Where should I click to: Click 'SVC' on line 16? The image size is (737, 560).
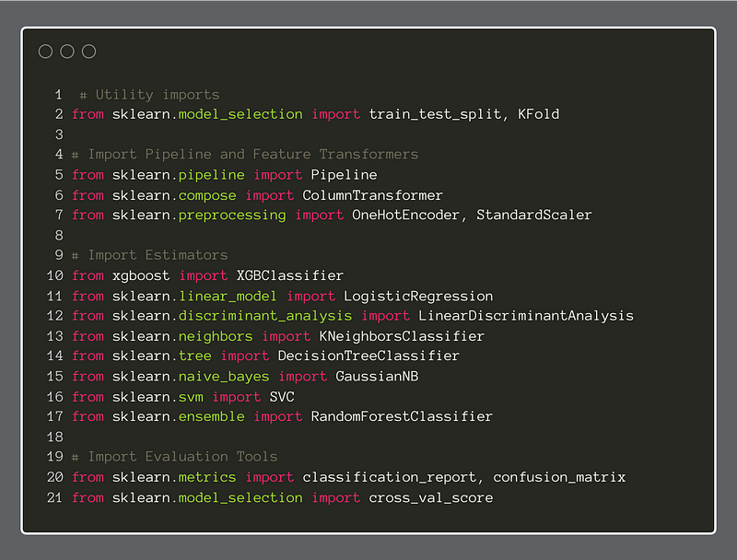(282, 397)
